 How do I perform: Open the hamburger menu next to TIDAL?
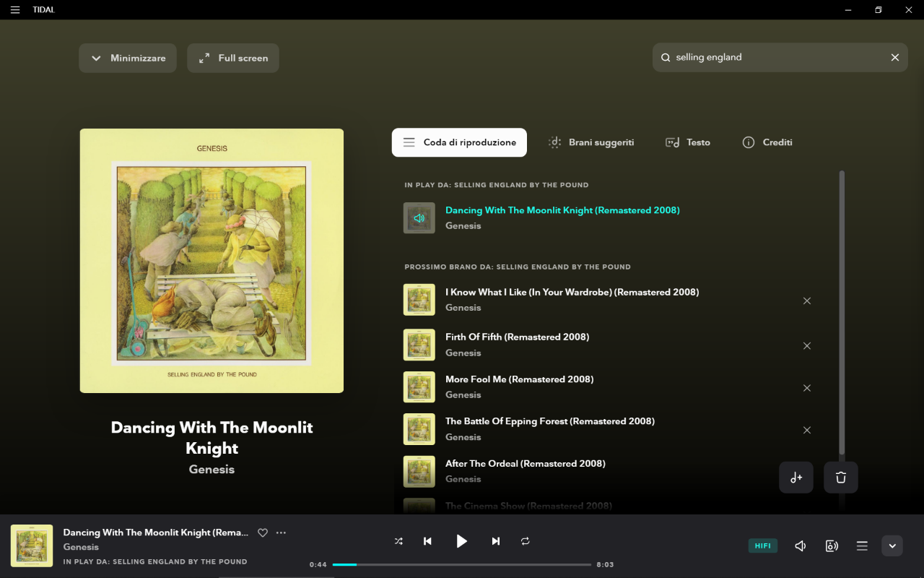coord(15,9)
